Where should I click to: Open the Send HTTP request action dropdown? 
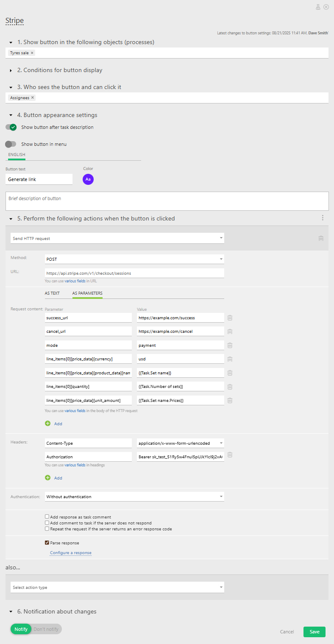click(x=117, y=238)
